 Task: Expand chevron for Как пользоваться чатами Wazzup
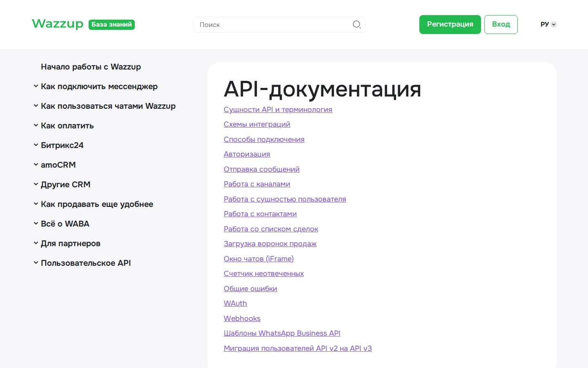click(x=36, y=106)
